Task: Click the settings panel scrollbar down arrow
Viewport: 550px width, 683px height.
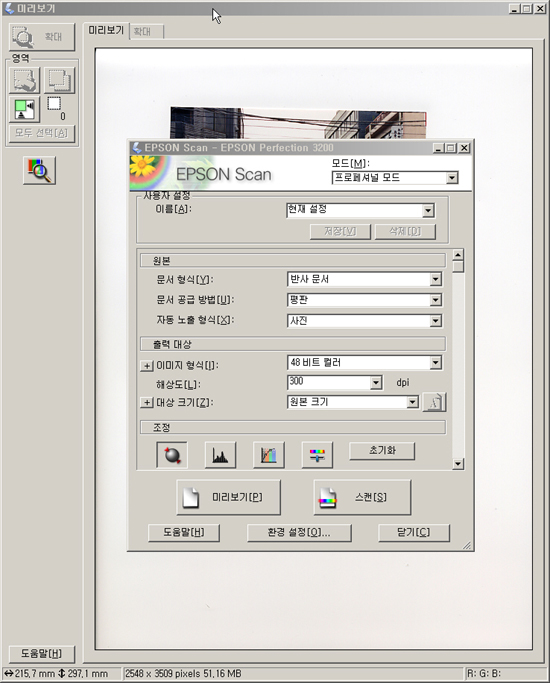Action: tap(458, 464)
